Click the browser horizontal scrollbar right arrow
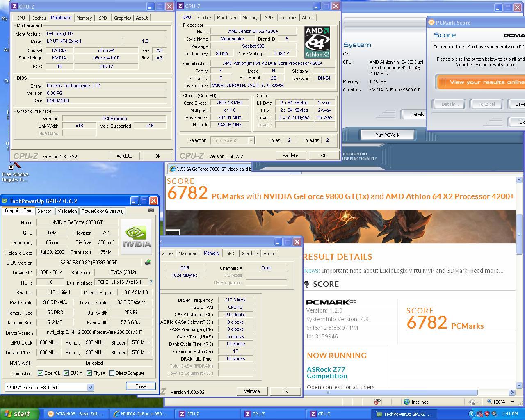Screen dimensions: 525x420 coord(512,393)
